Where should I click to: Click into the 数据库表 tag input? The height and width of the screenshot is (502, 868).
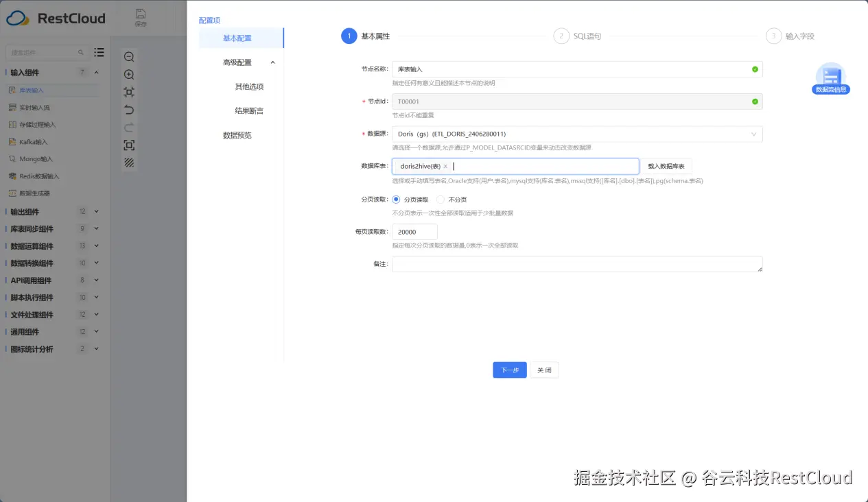pyautogui.click(x=515, y=167)
